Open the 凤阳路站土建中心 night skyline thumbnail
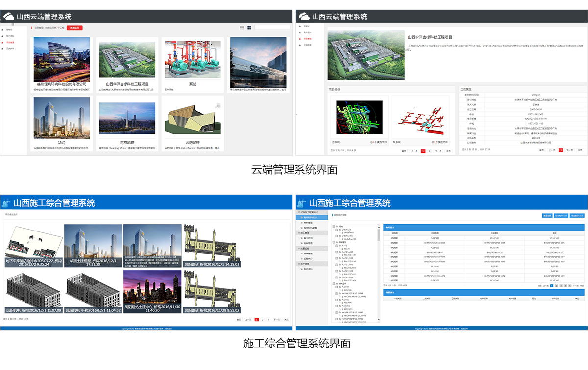Screen dimensions: 588x370 point(152,292)
